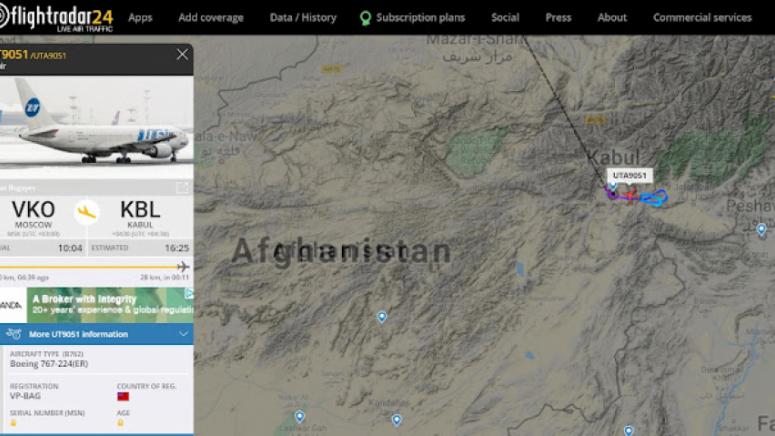
Task: Click the airport pin near Peshawar
Action: (x=761, y=229)
